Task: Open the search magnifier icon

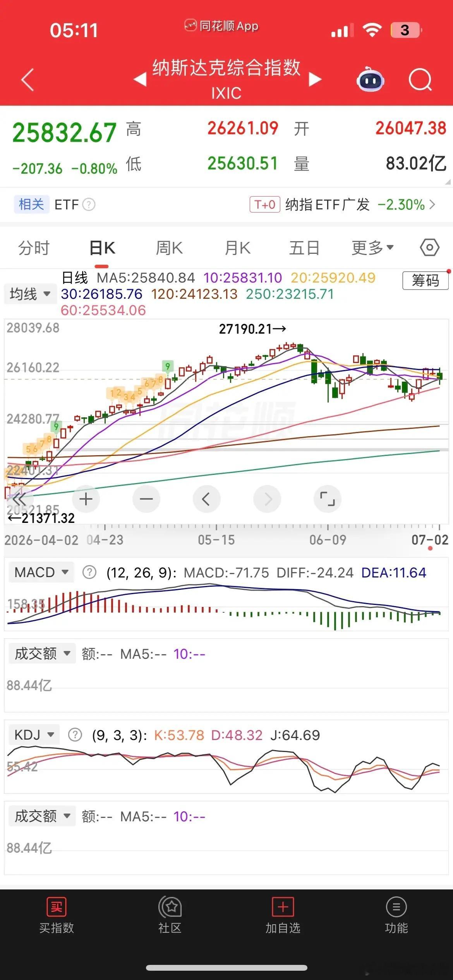Action: pyautogui.click(x=420, y=80)
